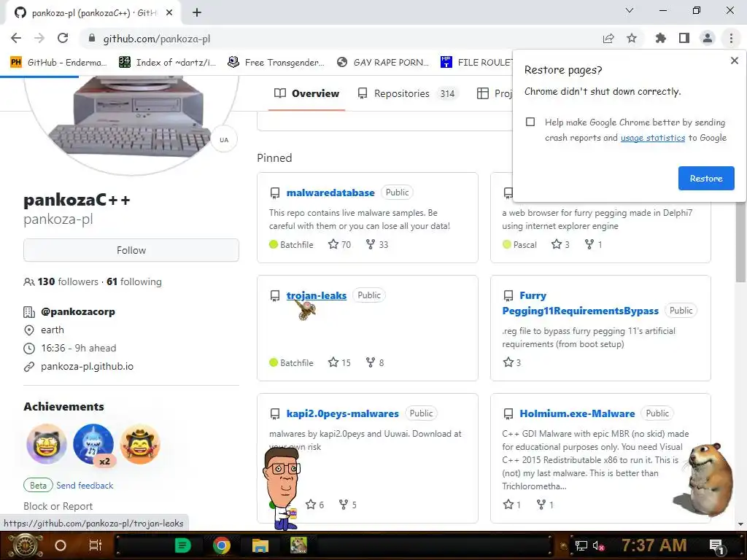This screenshot has width=747, height=560.
Task: Open the usage statistics link
Action: [653, 138]
